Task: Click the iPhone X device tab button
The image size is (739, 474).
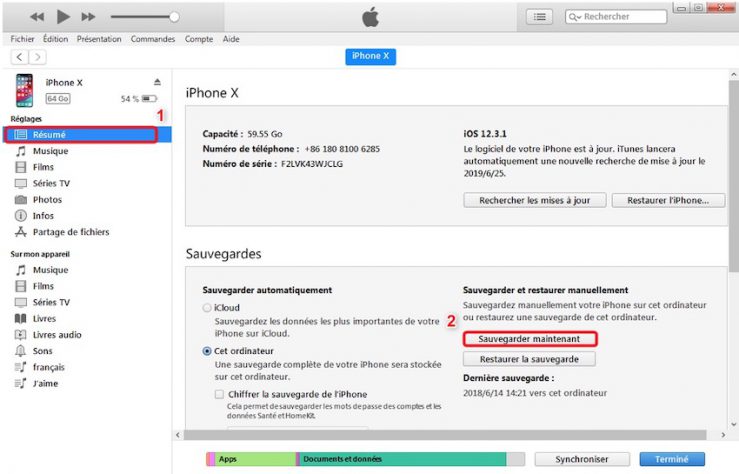Action: [x=370, y=56]
